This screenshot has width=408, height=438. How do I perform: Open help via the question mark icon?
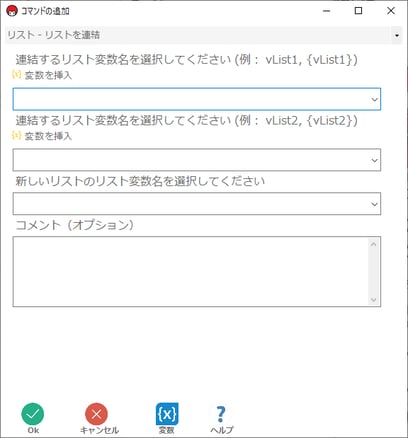(x=221, y=414)
